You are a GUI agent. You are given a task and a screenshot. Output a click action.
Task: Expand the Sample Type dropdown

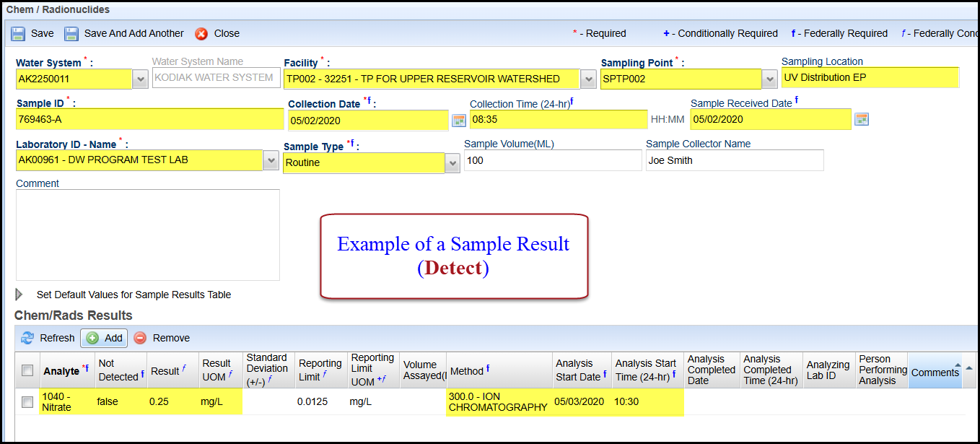click(x=452, y=164)
